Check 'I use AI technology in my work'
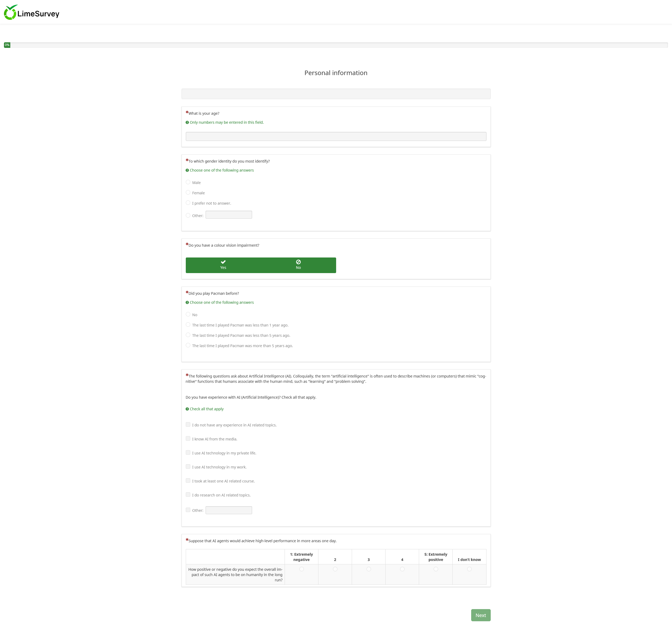672x635 pixels. pyautogui.click(x=188, y=467)
